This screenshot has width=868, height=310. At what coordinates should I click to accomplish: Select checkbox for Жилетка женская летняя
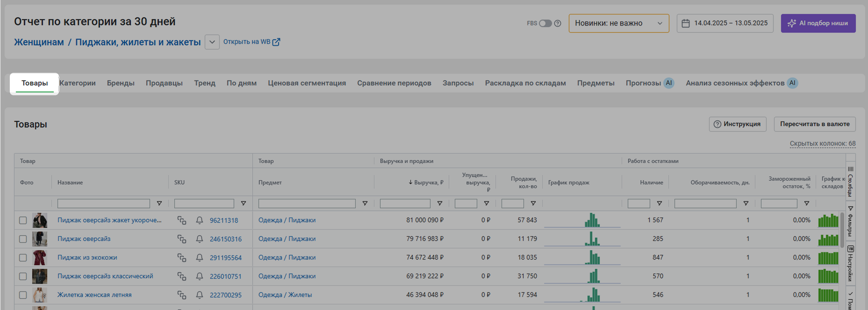click(23, 295)
